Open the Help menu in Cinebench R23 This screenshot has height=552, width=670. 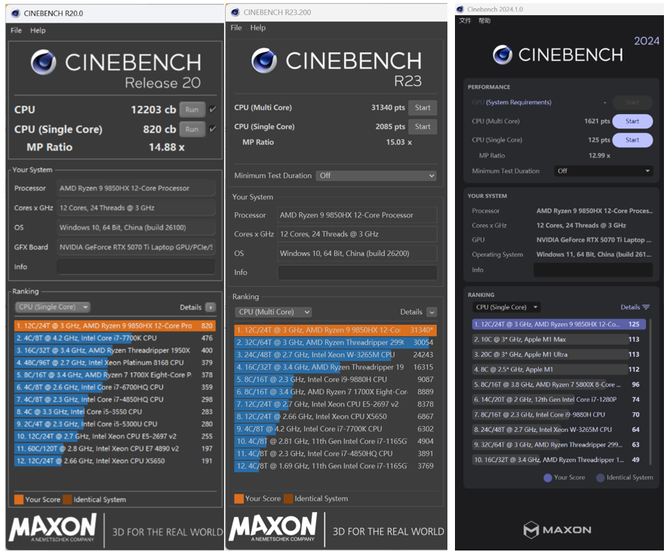tap(258, 28)
